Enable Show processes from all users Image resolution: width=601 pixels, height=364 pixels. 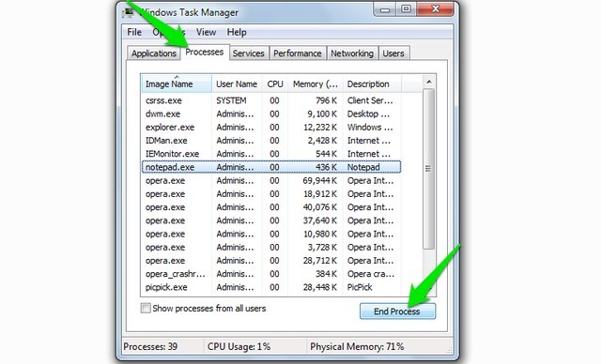146,308
